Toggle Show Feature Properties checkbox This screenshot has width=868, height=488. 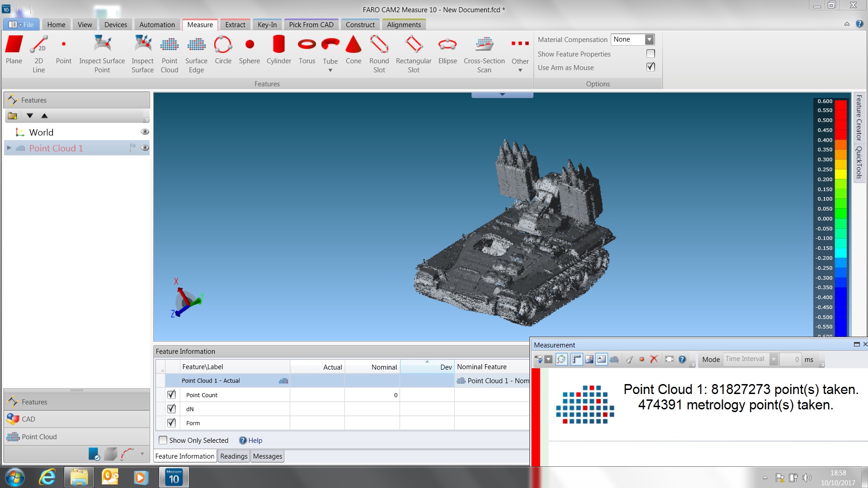click(651, 54)
